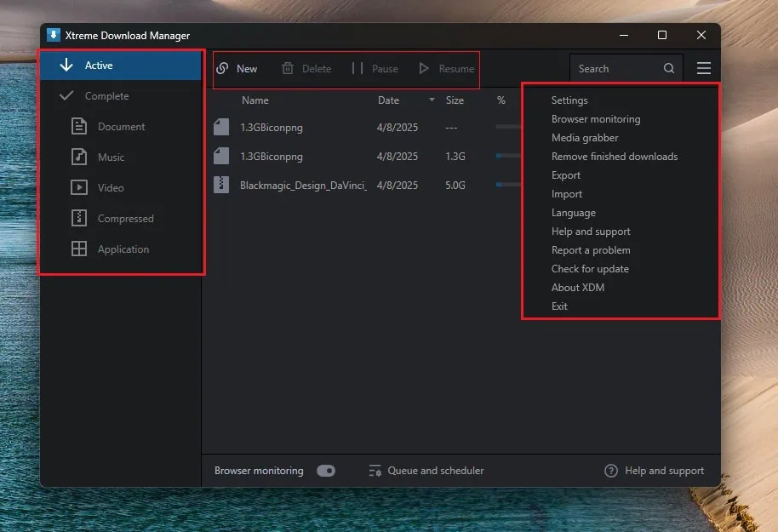Select the Document category label
The width and height of the screenshot is (778, 532).
[121, 127]
